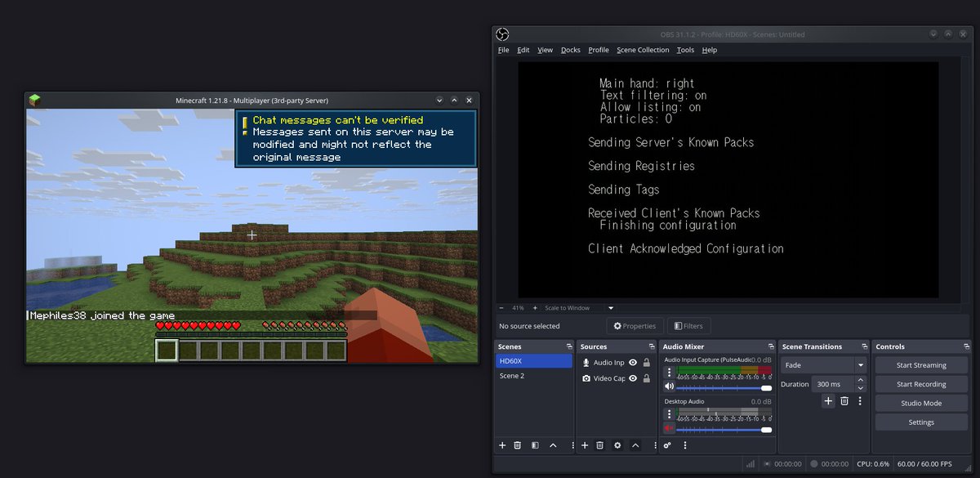980x478 pixels.
Task: Delete the scene transition with trash icon
Action: point(844,400)
